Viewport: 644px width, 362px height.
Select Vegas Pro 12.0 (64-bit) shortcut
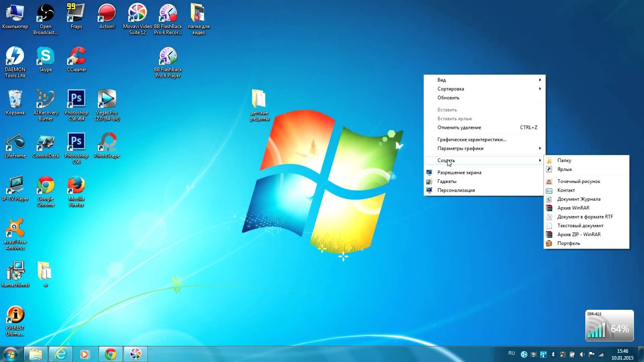(107, 106)
